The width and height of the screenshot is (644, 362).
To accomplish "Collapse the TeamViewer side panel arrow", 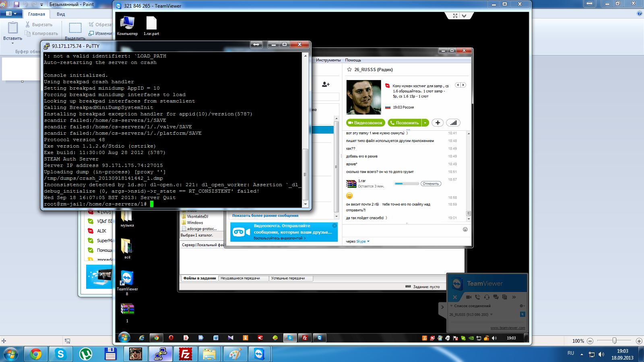I will tap(442, 307).
